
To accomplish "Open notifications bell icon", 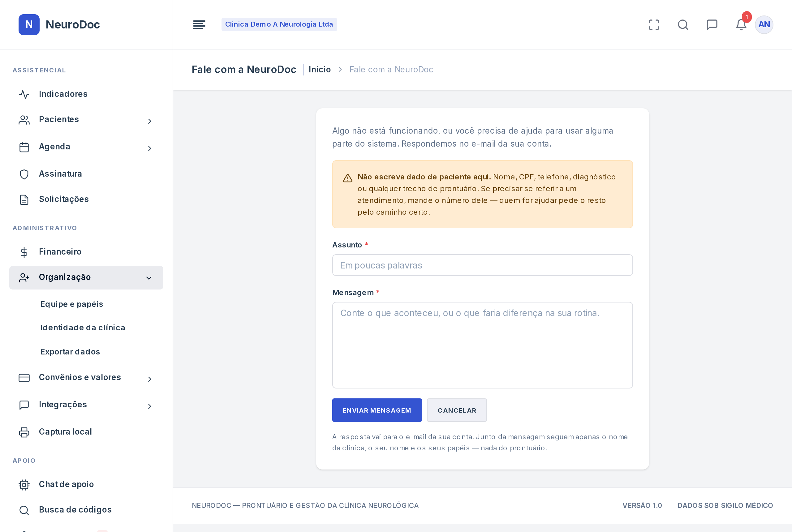I will click(x=741, y=24).
